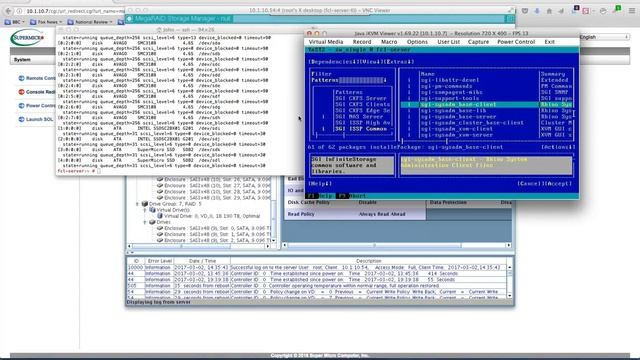Viewport: 640px width, 360px height.
Task: Open the BBC bookmarks folder
Action: tap(14, 22)
